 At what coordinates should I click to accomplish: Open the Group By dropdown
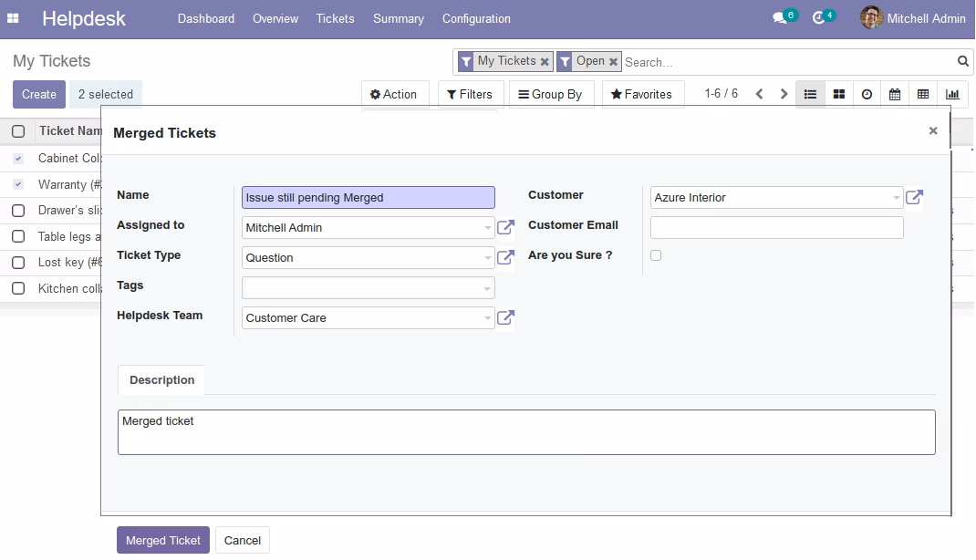[x=550, y=94]
